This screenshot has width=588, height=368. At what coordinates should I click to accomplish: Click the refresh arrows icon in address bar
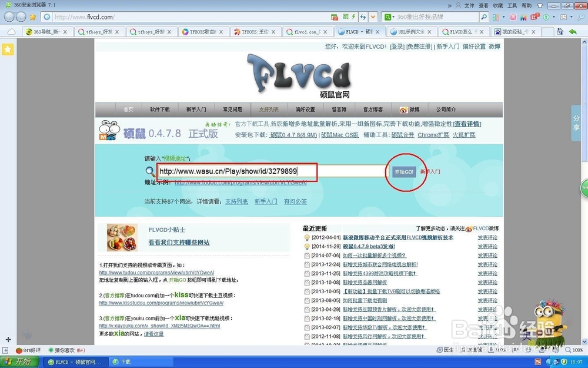click(x=363, y=17)
